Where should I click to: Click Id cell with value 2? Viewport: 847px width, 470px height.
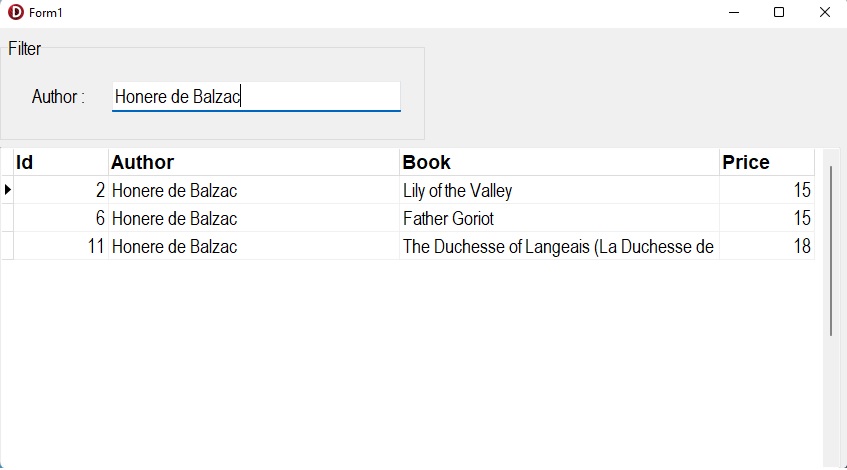(60, 191)
